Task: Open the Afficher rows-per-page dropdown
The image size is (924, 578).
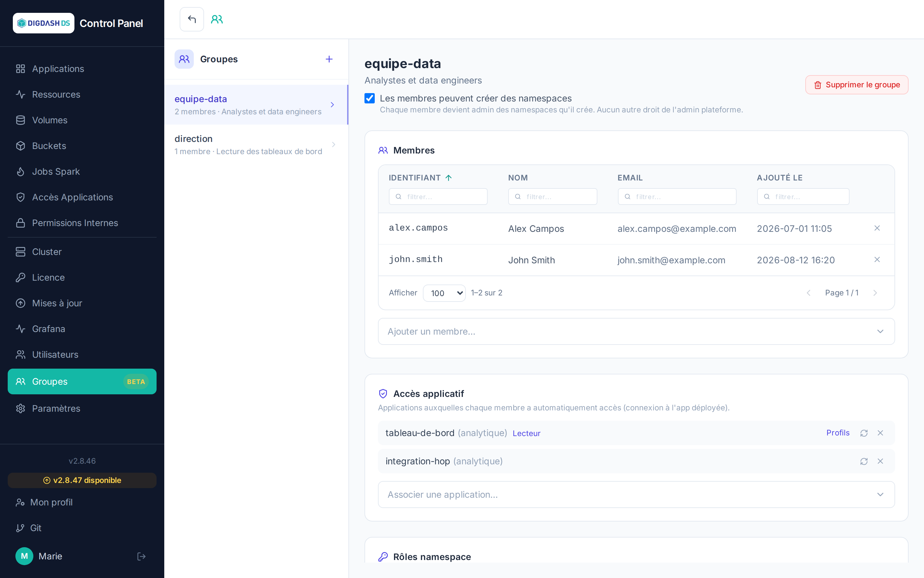Action: pos(444,293)
